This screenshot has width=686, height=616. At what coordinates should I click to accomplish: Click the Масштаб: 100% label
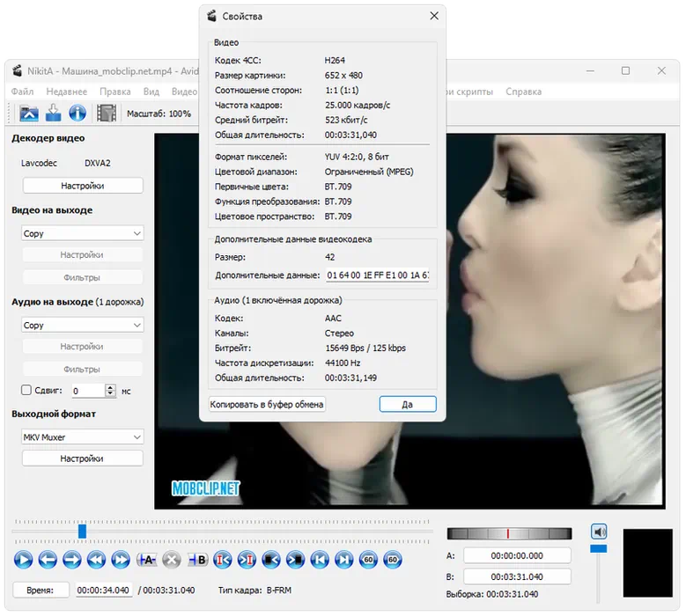pos(159,114)
